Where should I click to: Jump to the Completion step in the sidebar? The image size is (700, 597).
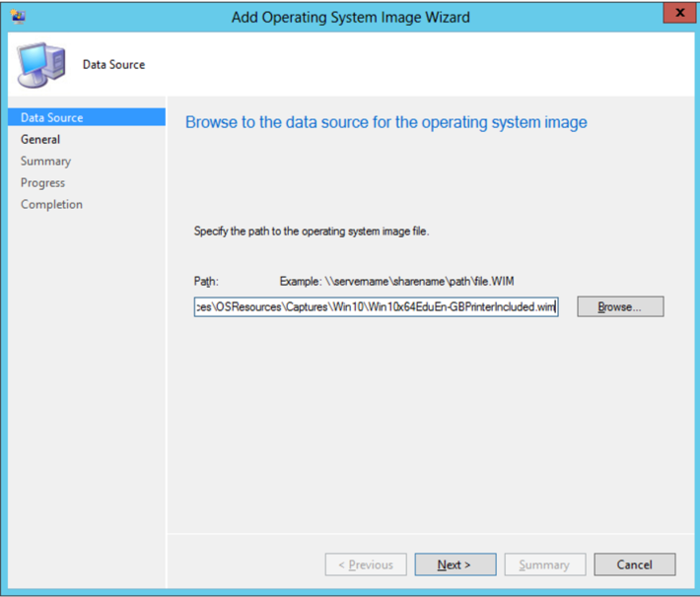coord(51,204)
